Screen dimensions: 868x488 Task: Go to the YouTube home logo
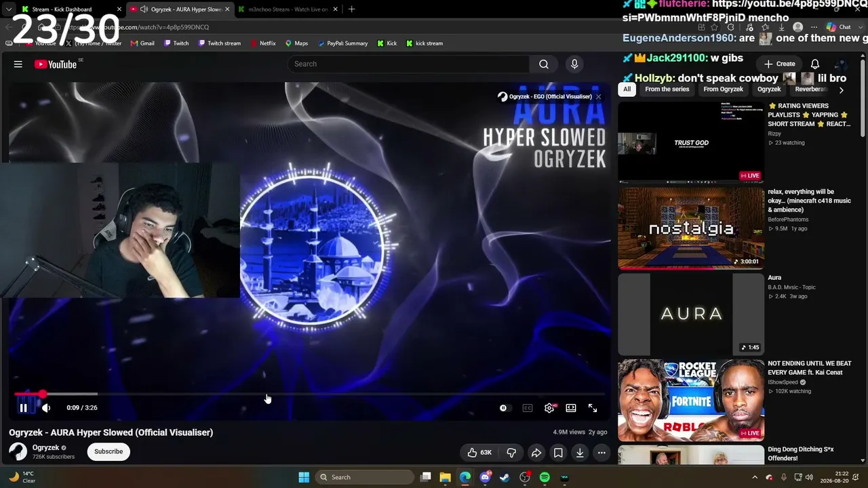point(55,64)
